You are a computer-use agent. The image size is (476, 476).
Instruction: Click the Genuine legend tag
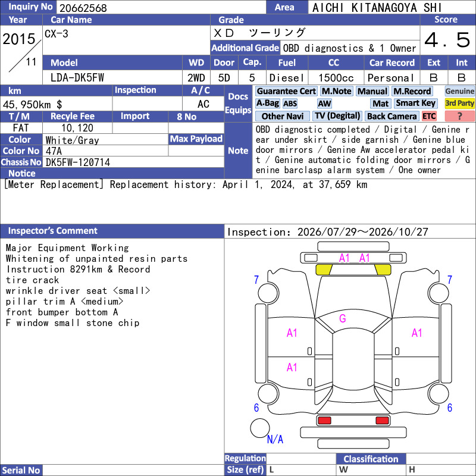coord(459,91)
